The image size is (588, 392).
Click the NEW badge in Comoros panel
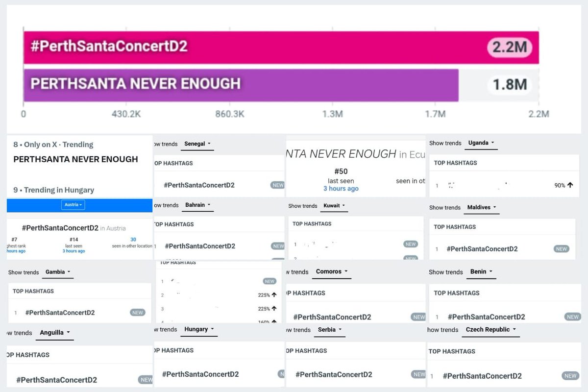pyautogui.click(x=418, y=317)
